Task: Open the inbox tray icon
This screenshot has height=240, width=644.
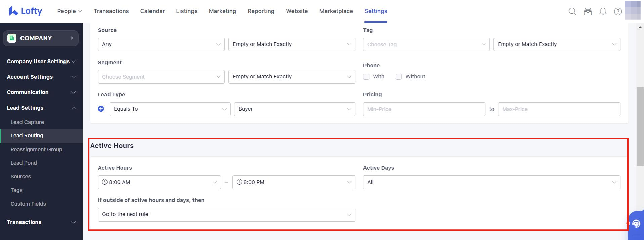Action: [588, 12]
